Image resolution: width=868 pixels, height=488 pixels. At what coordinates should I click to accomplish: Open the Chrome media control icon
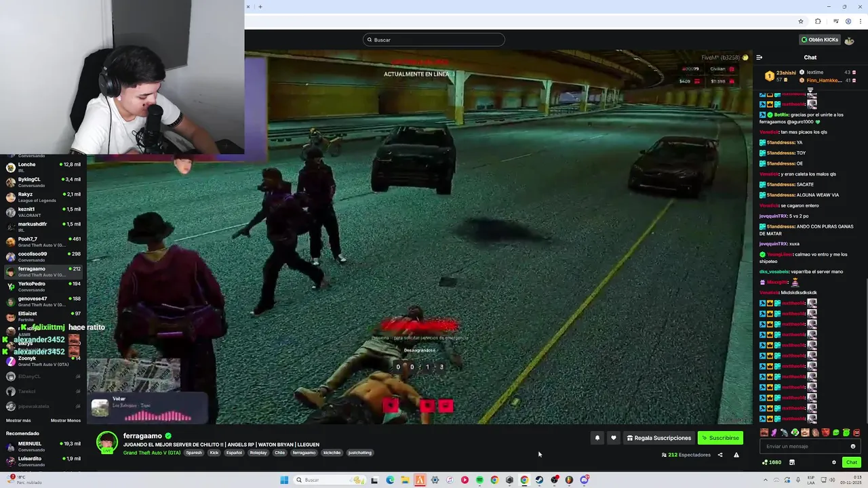pyautogui.click(x=835, y=21)
